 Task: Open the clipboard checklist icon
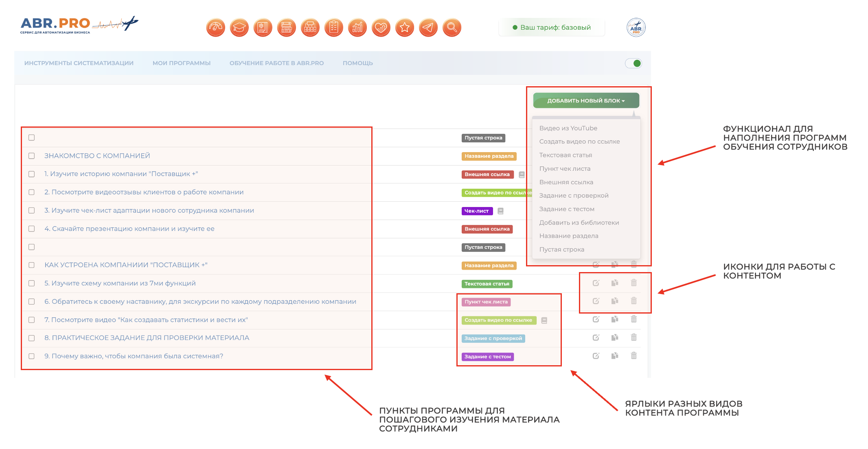click(x=334, y=28)
